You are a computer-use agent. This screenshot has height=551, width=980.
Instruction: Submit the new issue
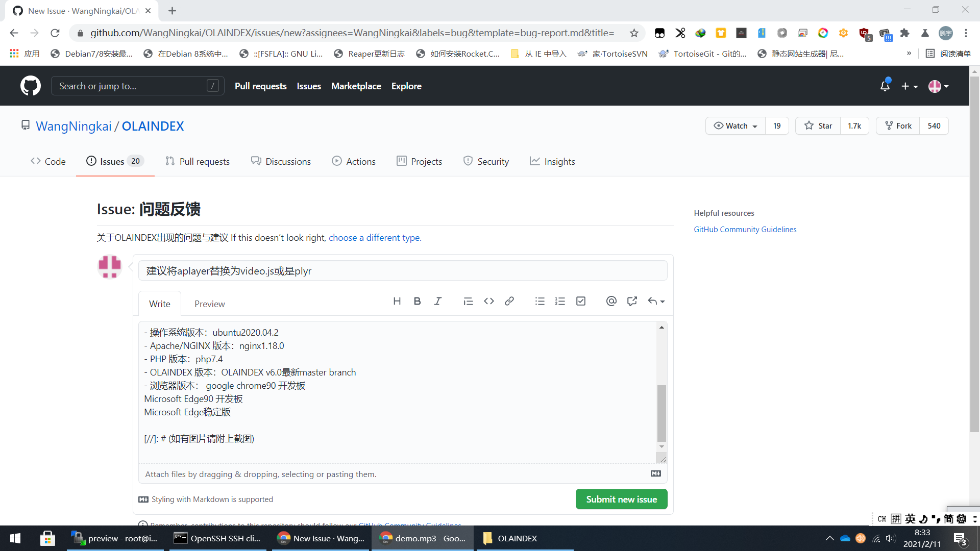[621, 499]
